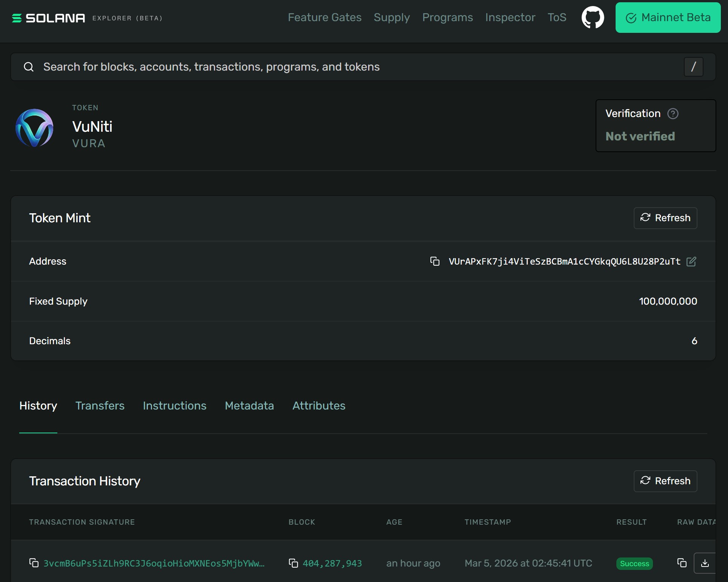This screenshot has height=582, width=728.
Task: Copy the transaction signature
Action: (x=33, y=564)
